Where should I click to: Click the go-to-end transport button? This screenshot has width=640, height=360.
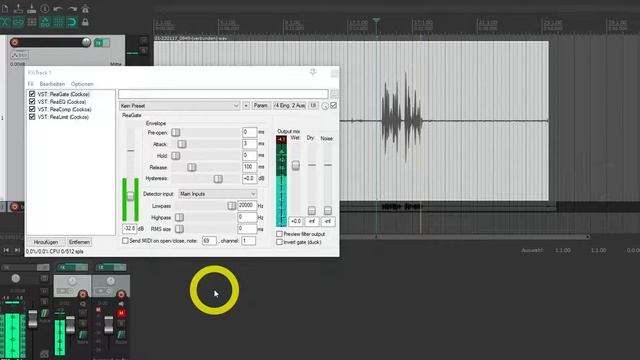17,250
